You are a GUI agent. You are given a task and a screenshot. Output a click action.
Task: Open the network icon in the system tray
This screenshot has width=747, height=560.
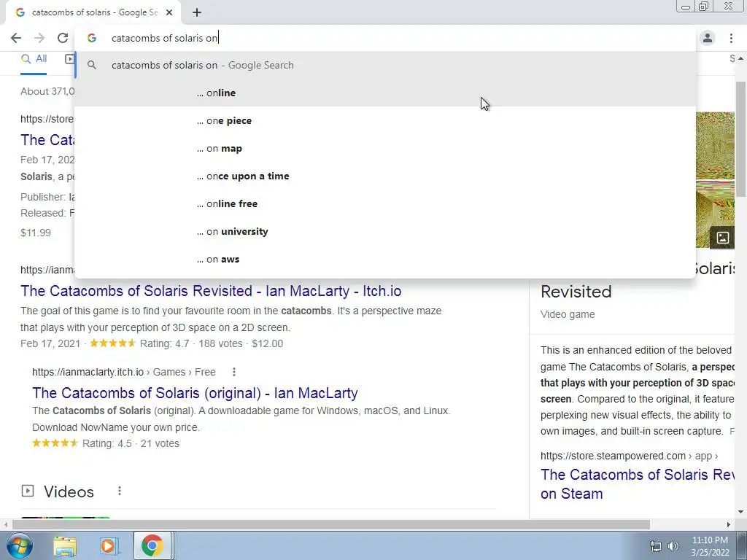point(656,546)
